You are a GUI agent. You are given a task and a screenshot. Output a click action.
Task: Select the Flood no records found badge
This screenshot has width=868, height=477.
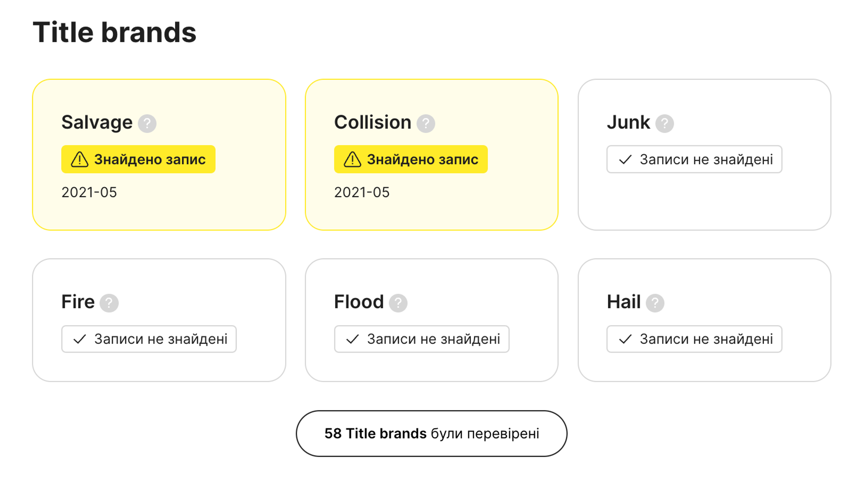[x=422, y=339]
